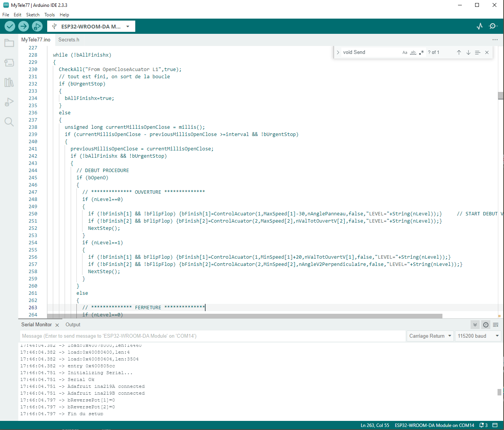
Task: Click the Serial Monitor magnifier icon in toolbar
Action: point(493,26)
